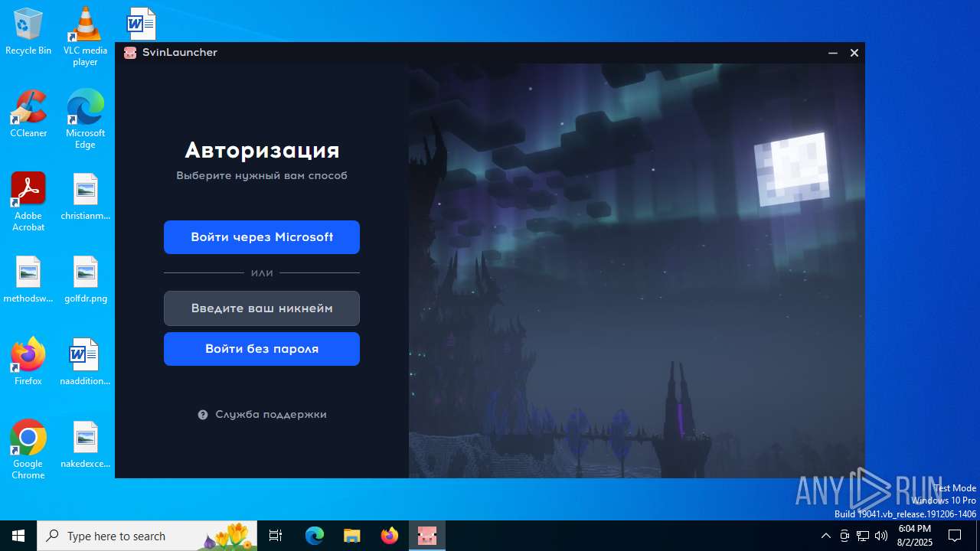980x551 pixels.
Task: Select the Microsoft Edge desktop shortcut
Action: (x=85, y=119)
